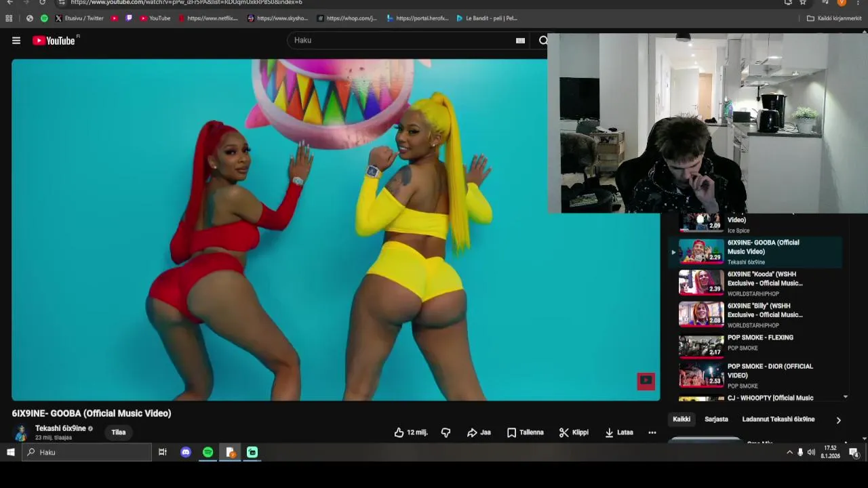Download the video with Lataa

pos(619,432)
